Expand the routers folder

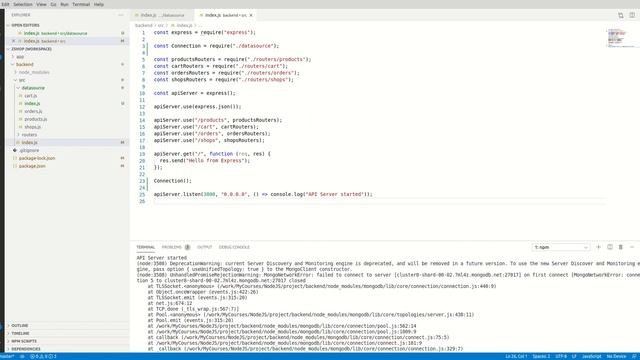(x=29, y=134)
